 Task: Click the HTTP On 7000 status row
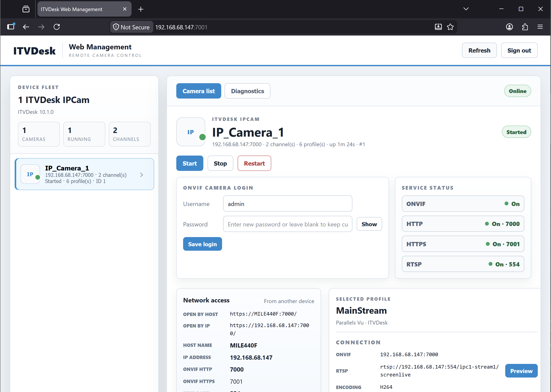point(463,224)
